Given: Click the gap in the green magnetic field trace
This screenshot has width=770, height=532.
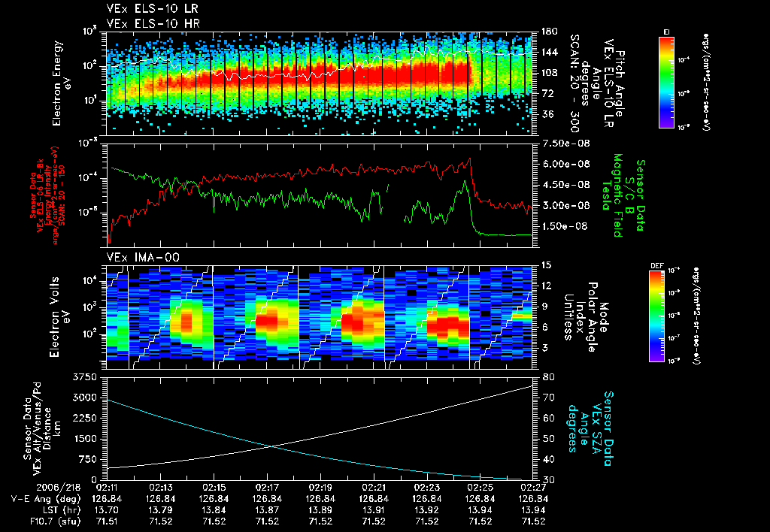Looking at the screenshot, I should (x=396, y=201).
